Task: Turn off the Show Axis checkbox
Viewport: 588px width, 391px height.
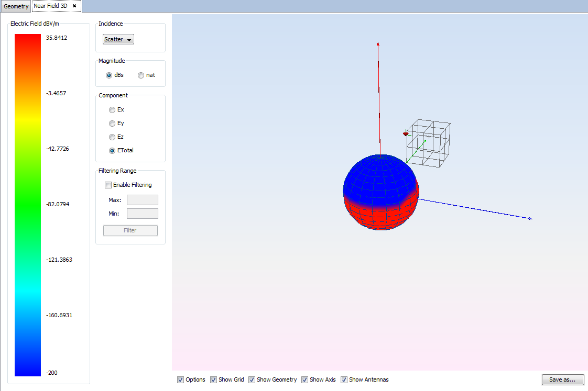Action: 305,379
